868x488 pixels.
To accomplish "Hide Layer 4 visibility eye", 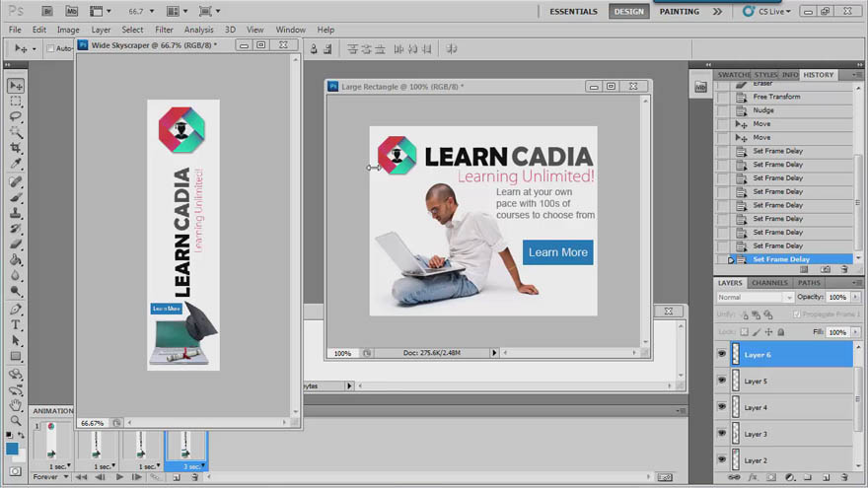I will (722, 406).
